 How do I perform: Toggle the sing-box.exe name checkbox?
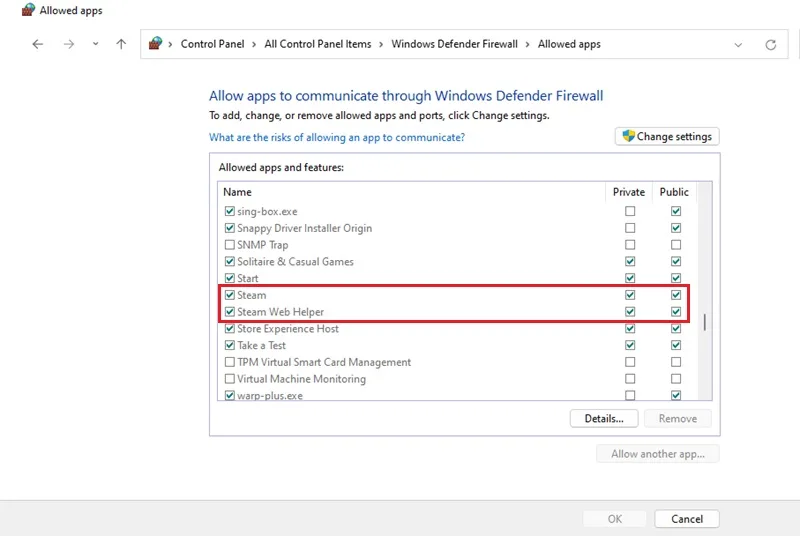point(230,211)
